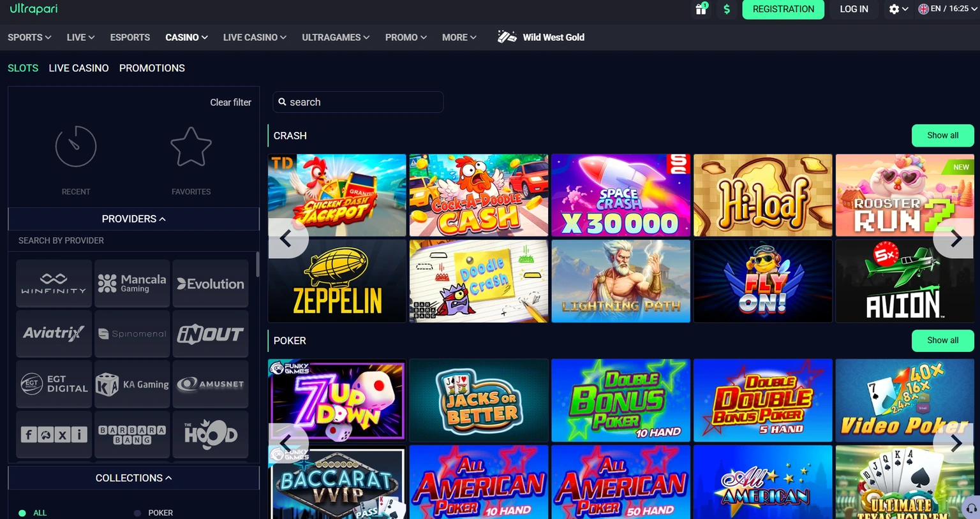Image resolution: width=980 pixels, height=519 pixels.
Task: Filter by Evolution provider
Action: click(x=211, y=283)
